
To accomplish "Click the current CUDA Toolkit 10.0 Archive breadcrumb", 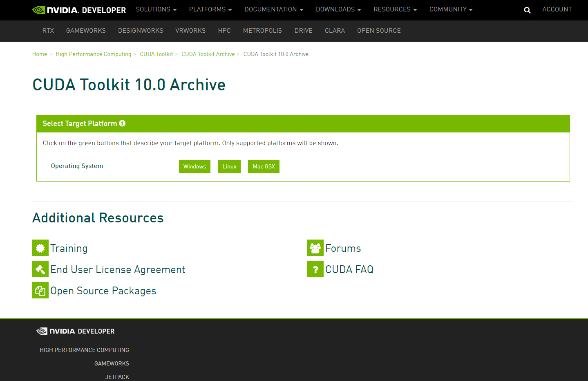I will pos(276,54).
